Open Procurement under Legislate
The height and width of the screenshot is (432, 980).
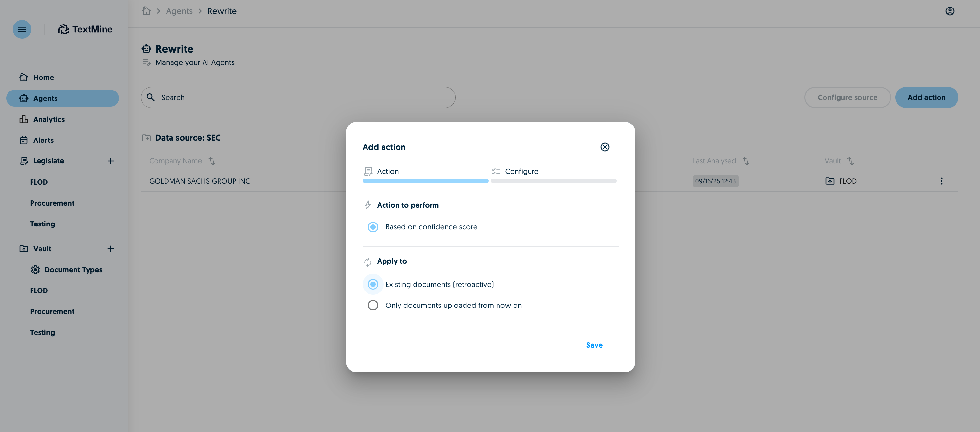[52, 203]
